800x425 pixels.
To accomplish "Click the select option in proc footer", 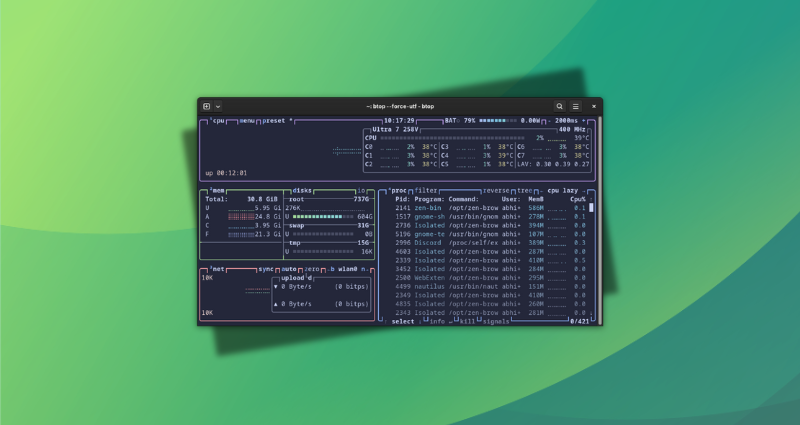I will point(403,322).
